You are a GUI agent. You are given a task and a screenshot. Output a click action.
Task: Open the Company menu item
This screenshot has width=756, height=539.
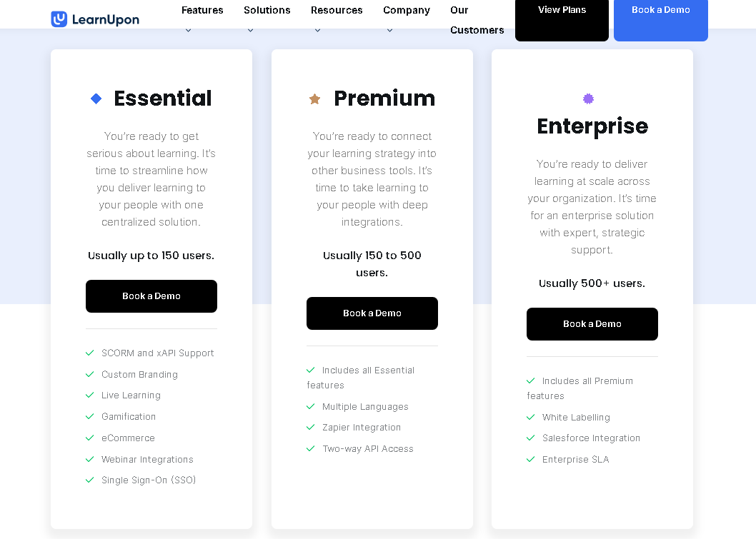pyautogui.click(x=407, y=10)
